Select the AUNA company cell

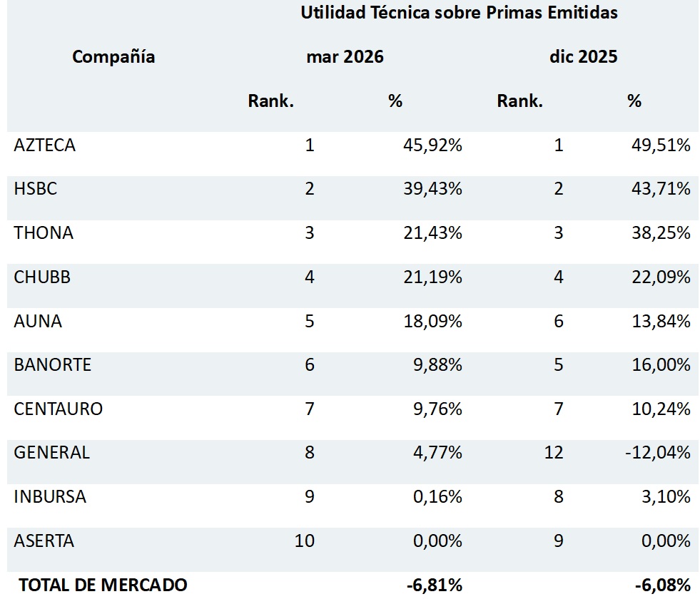point(38,321)
